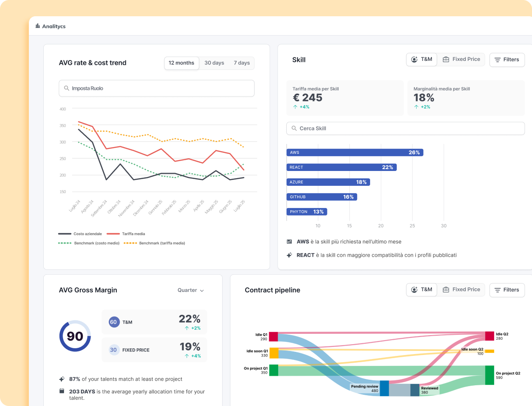Click the calendar icon beside 203 DAYS
The height and width of the screenshot is (406, 532).
click(62, 392)
